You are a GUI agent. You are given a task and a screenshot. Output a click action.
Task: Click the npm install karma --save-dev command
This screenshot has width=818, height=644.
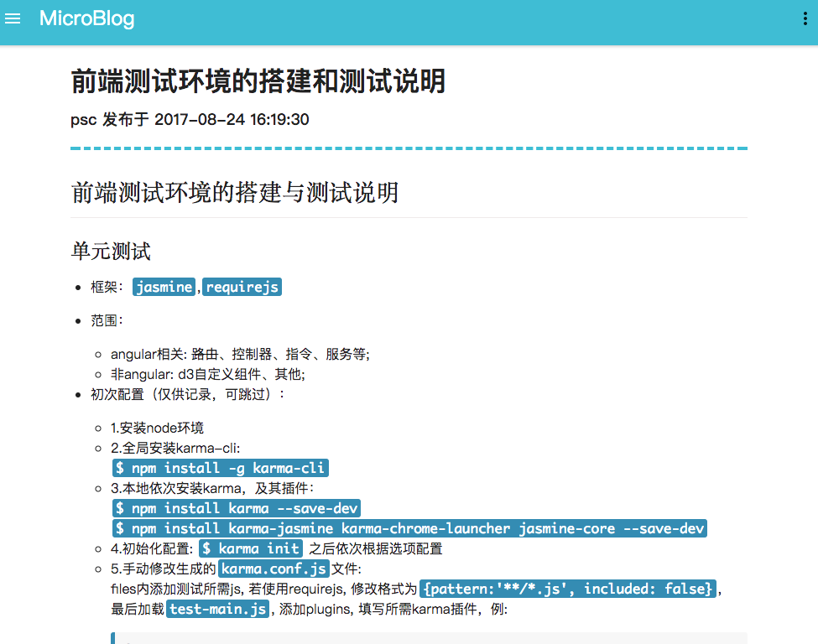237,508
